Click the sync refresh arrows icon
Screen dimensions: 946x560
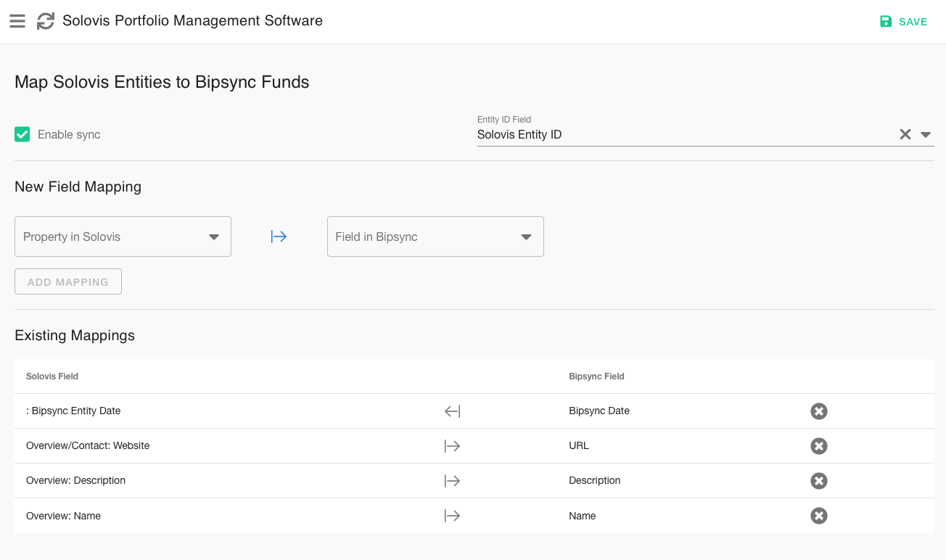[46, 21]
